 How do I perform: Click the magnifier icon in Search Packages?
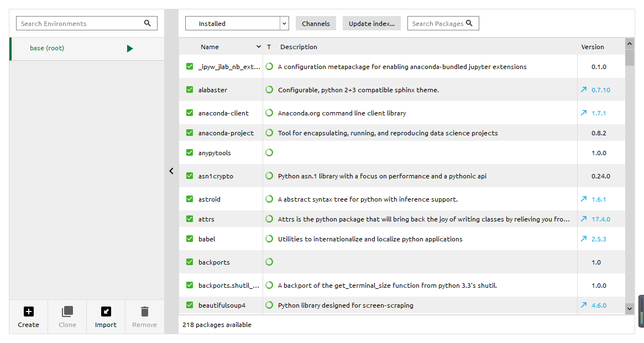tap(469, 23)
